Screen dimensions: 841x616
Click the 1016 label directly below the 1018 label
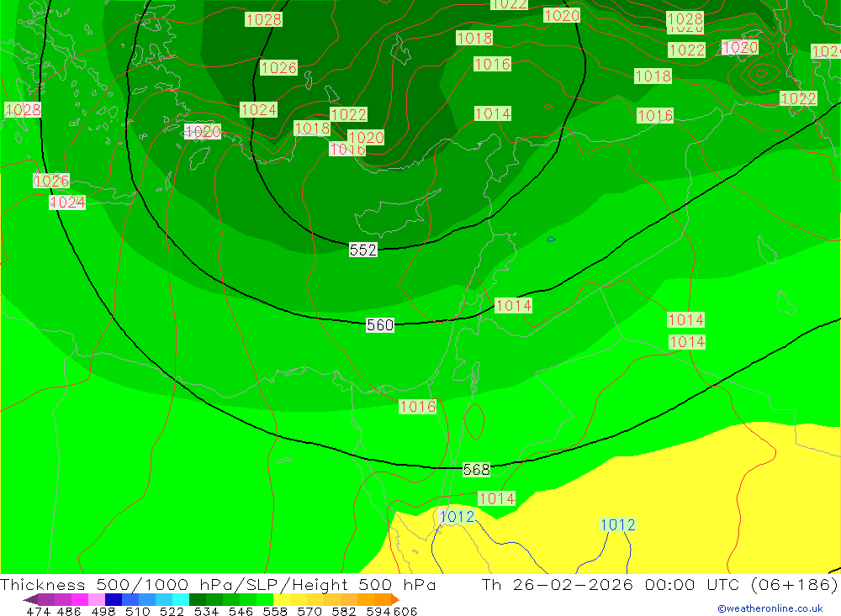click(x=492, y=65)
